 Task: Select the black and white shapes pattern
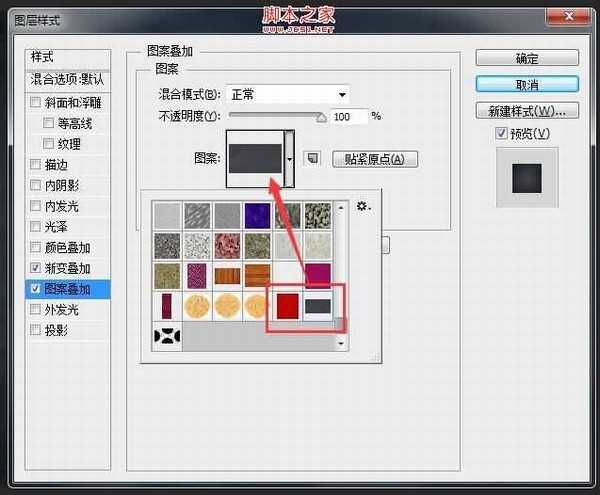[166, 336]
